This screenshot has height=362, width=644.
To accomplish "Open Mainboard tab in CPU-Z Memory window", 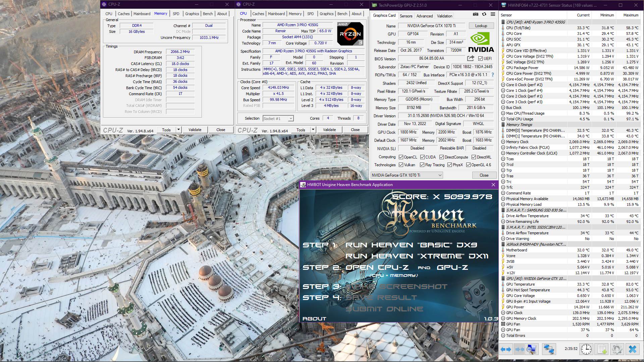I will (x=142, y=14).
